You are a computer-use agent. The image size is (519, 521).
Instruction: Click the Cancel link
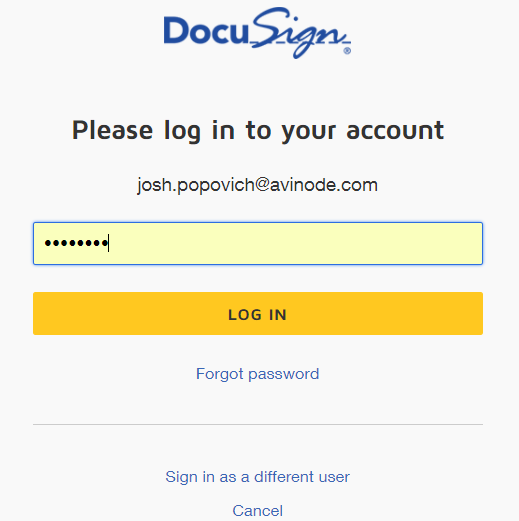257,511
